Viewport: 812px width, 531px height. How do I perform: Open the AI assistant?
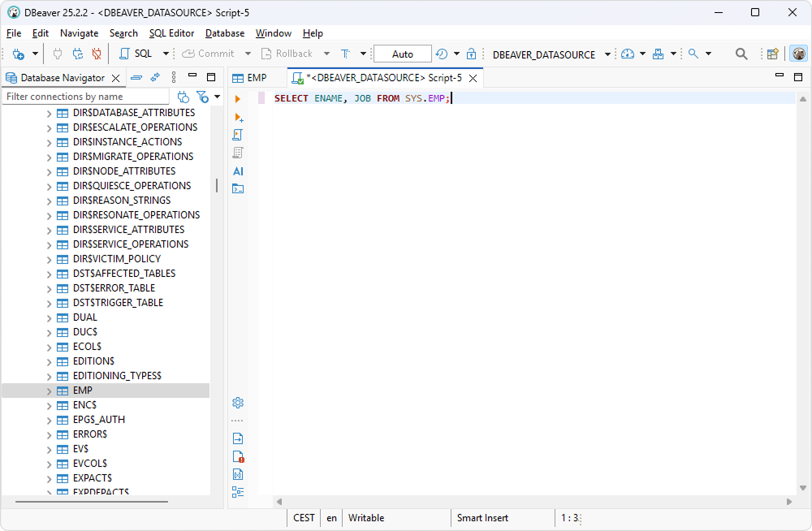pyautogui.click(x=236, y=171)
